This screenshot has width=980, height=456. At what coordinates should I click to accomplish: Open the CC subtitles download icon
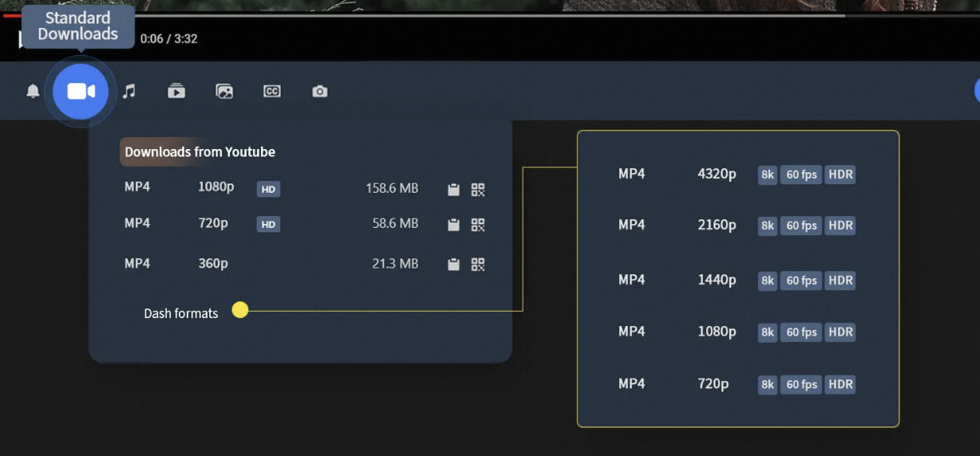(x=272, y=92)
